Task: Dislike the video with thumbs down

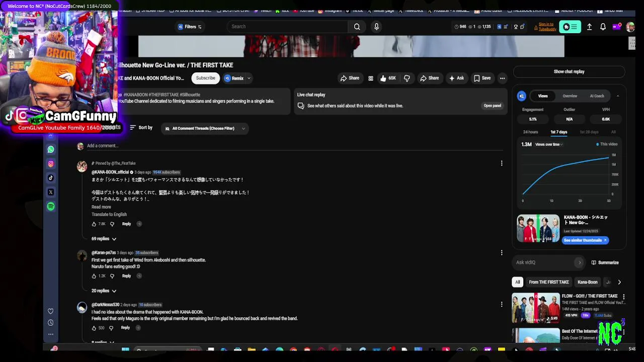Action: click(x=407, y=78)
